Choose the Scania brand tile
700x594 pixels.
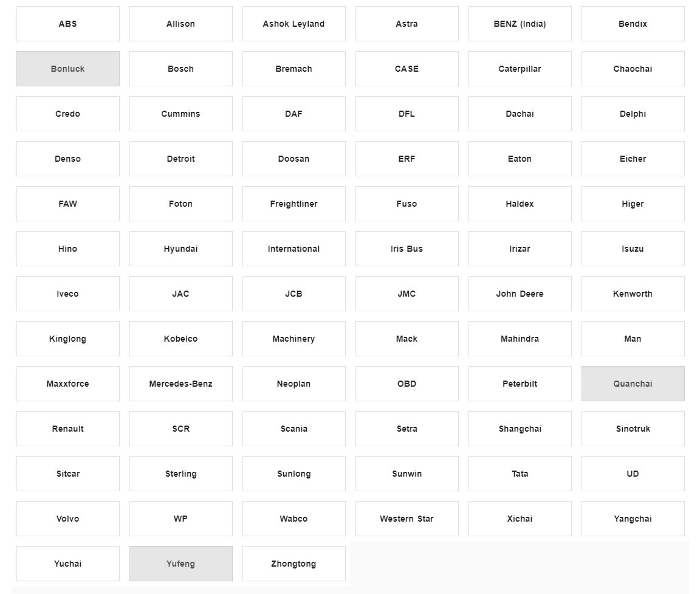293,429
